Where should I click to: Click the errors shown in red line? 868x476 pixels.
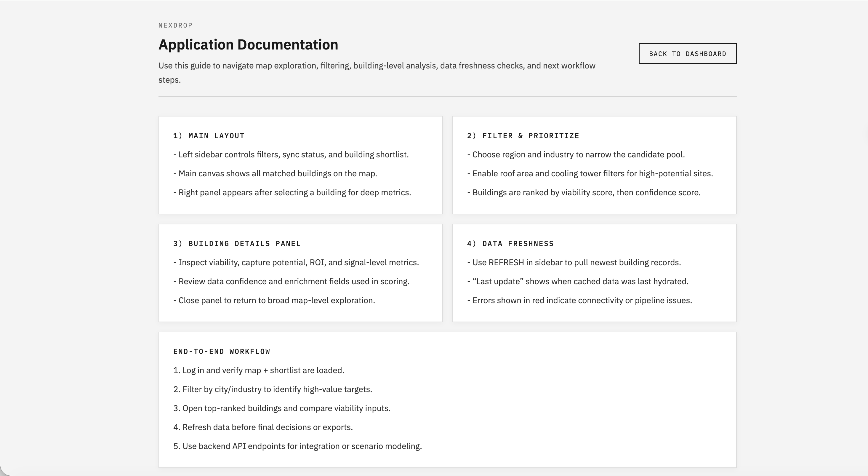coord(579,300)
